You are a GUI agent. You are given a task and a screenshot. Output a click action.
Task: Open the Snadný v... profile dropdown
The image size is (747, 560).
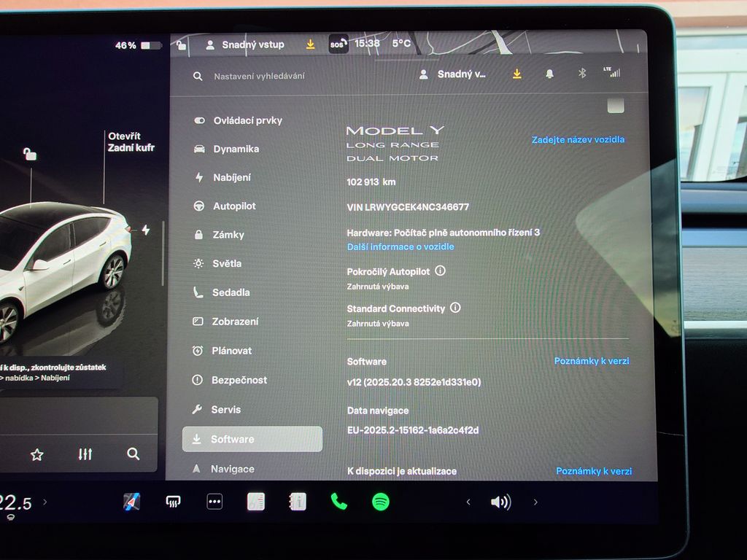pos(454,74)
